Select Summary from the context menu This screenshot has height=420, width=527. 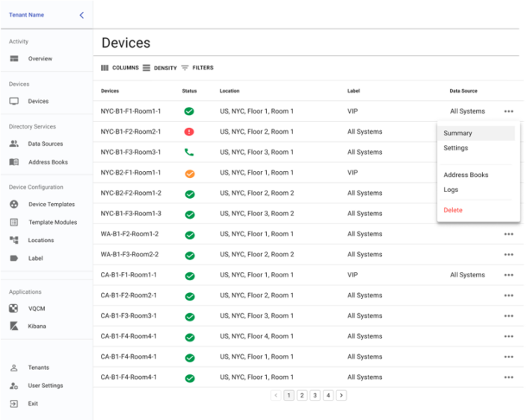457,133
